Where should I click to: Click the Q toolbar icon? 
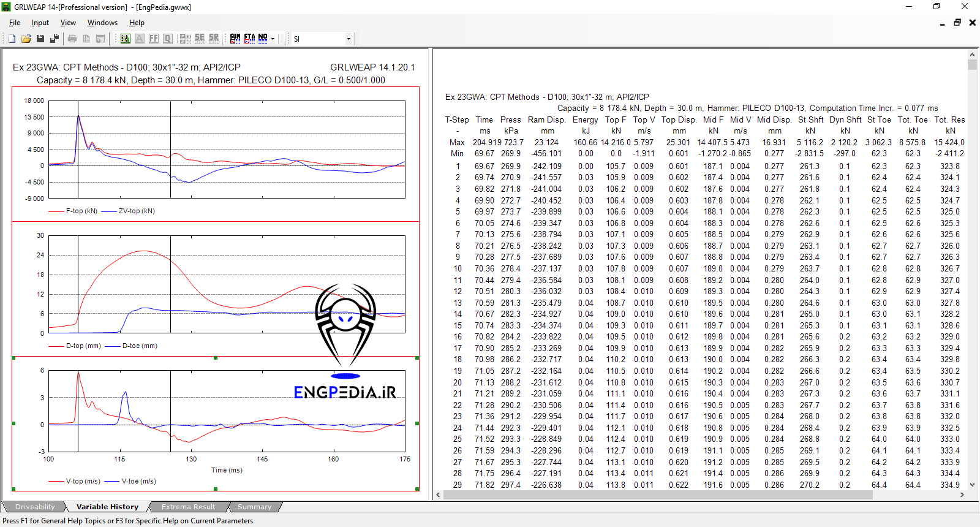[168, 39]
